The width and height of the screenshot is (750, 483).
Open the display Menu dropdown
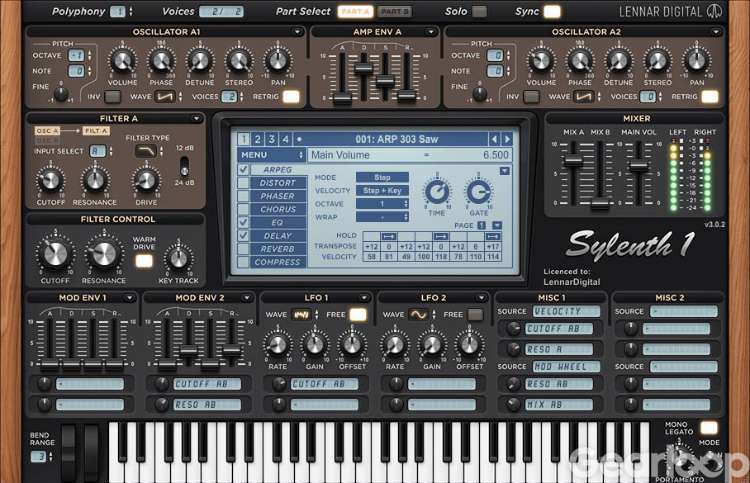[271, 155]
